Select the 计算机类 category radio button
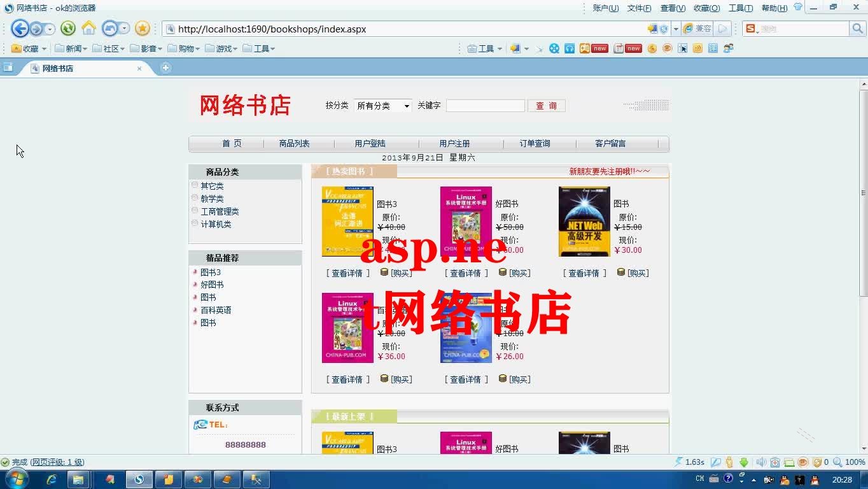 [194, 223]
